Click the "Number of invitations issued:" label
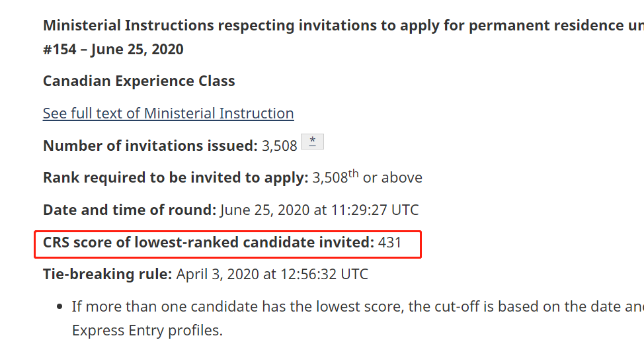This screenshot has width=644, height=344. pyautogui.click(x=150, y=146)
